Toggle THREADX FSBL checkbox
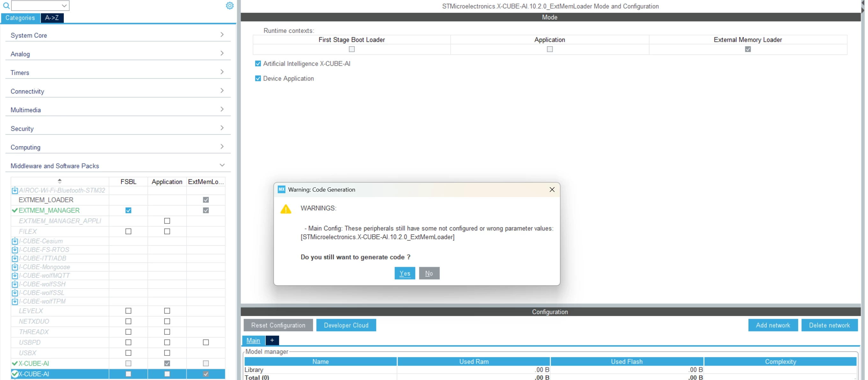This screenshot has height=380, width=868. [129, 332]
